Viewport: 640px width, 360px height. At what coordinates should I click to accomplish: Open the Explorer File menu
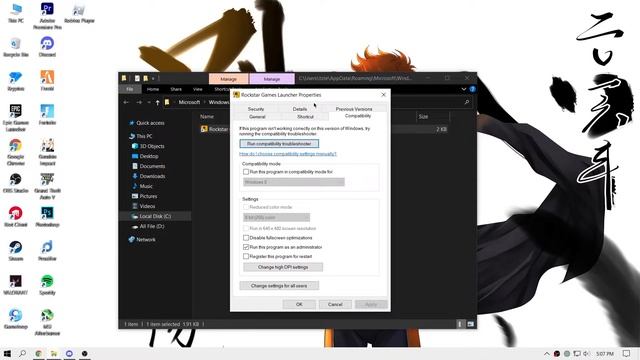pyautogui.click(x=130, y=89)
